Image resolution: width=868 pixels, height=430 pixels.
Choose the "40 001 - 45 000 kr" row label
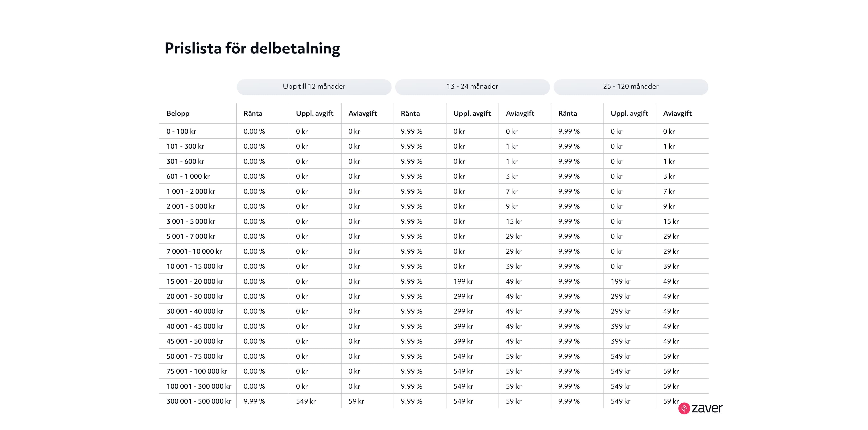pyautogui.click(x=195, y=326)
